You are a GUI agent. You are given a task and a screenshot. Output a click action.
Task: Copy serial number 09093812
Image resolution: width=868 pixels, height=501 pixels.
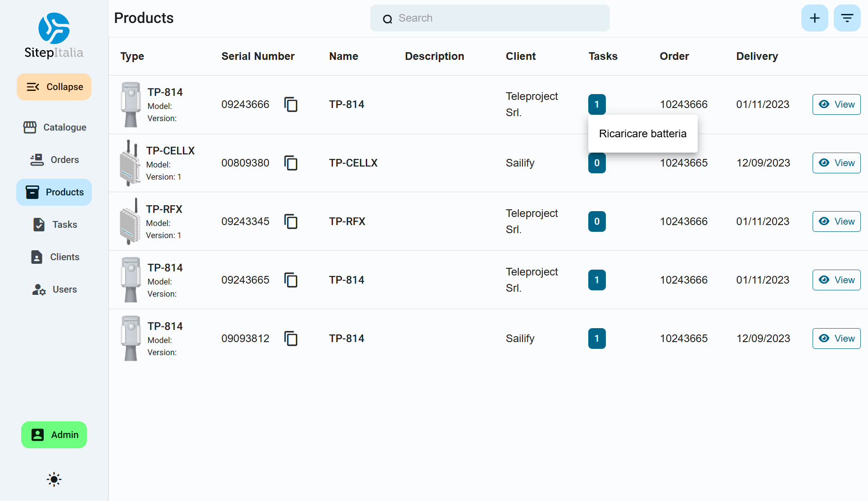point(291,339)
